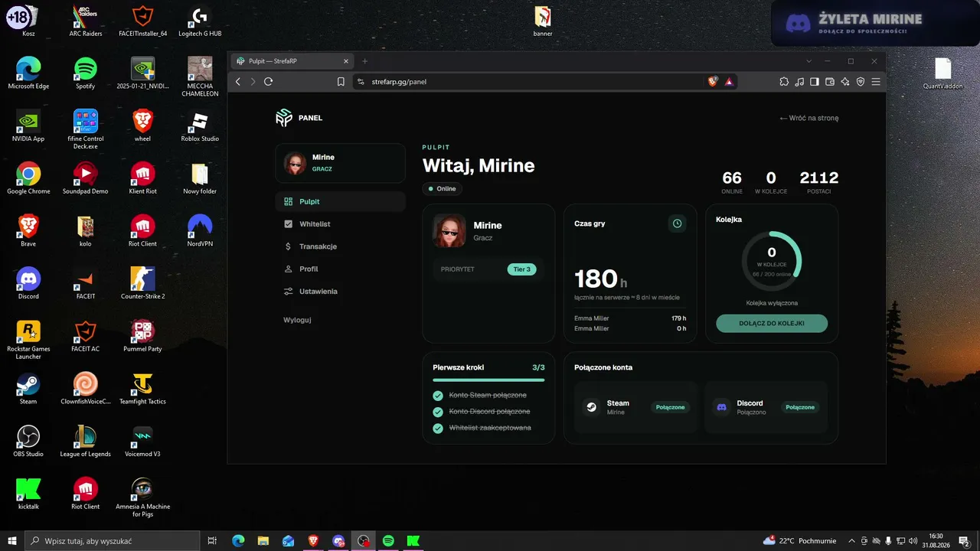Open the Whitelist sidebar section
Viewport: 980px width, 551px height.
(340, 224)
